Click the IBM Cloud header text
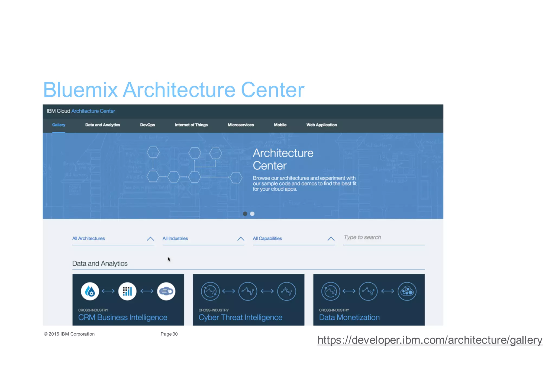 click(x=58, y=111)
